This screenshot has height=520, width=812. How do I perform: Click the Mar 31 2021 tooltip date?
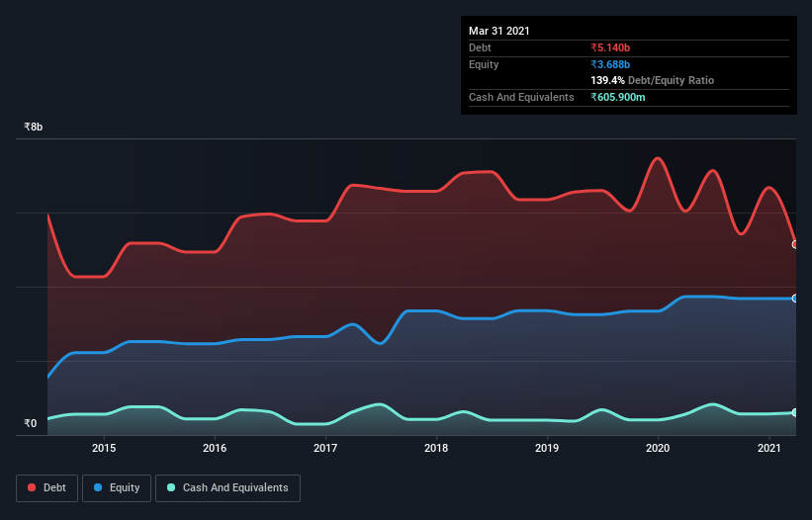pyautogui.click(x=499, y=31)
